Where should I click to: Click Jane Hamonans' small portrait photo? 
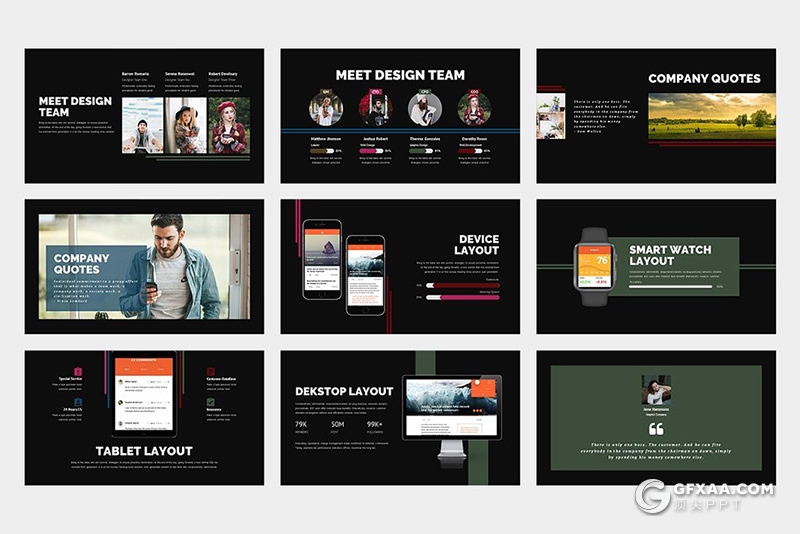coord(656,389)
